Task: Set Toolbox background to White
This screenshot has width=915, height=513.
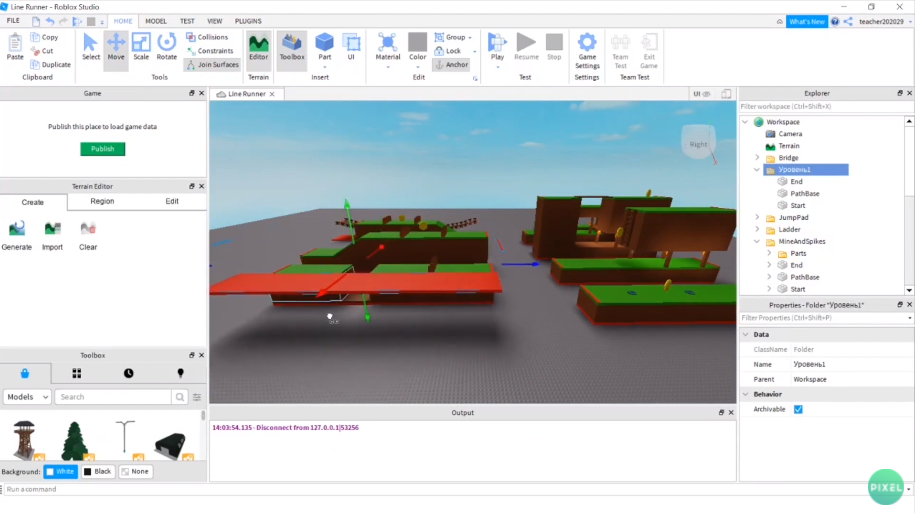Action: (x=60, y=472)
